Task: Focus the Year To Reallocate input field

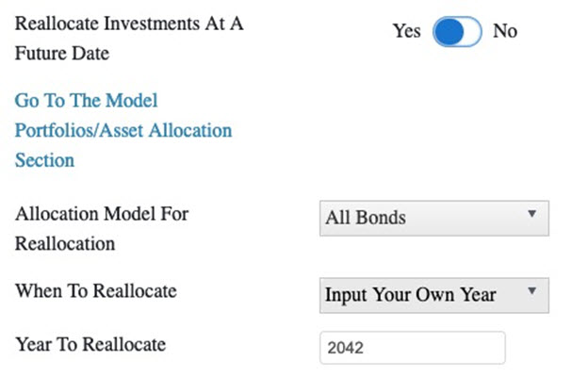Action: (x=413, y=348)
